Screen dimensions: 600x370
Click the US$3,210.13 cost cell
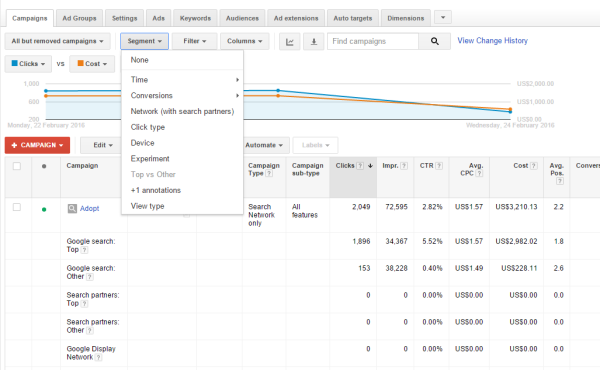click(516, 207)
